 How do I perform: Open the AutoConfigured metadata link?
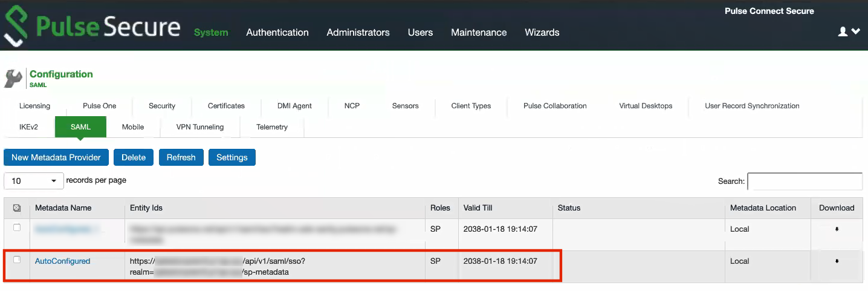(x=62, y=261)
